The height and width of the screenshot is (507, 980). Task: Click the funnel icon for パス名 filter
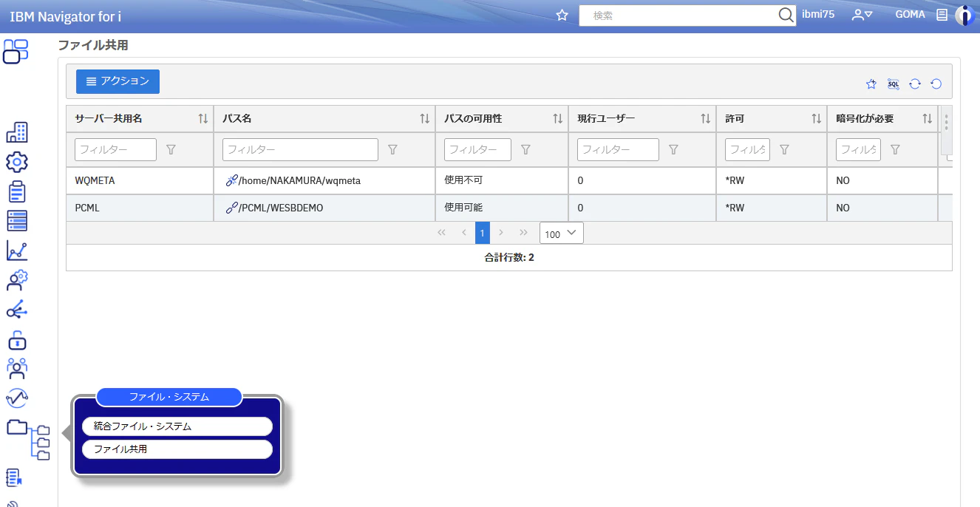point(392,149)
